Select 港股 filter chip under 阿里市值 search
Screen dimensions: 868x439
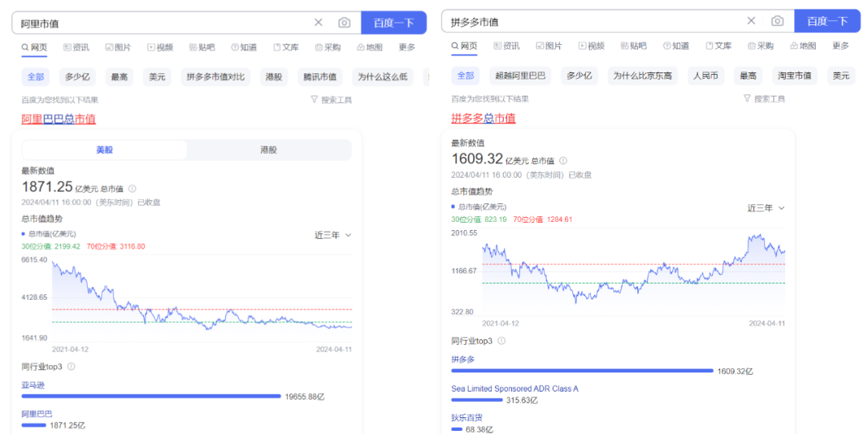[273, 77]
